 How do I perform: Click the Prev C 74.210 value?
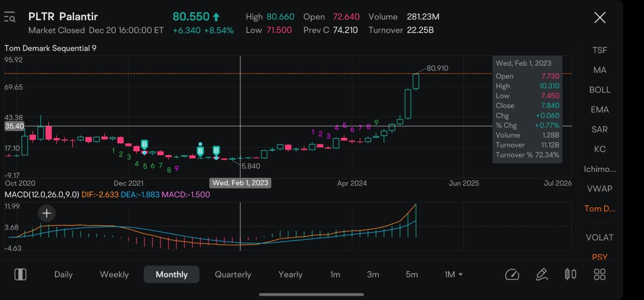pos(345,30)
